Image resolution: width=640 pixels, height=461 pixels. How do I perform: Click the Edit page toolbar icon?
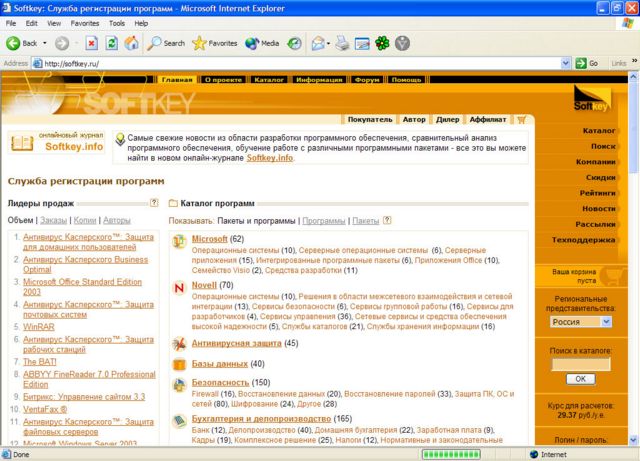tap(362, 43)
